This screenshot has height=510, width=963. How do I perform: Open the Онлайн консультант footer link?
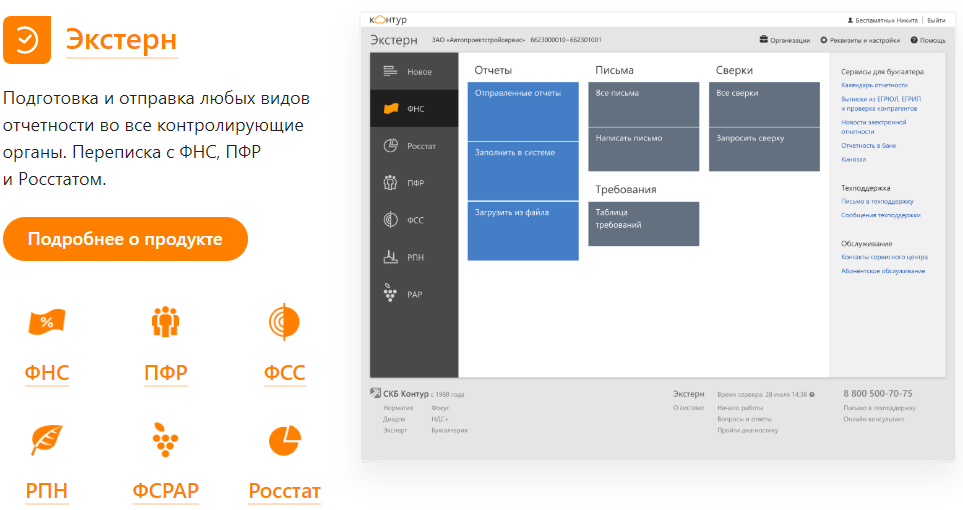click(873, 419)
